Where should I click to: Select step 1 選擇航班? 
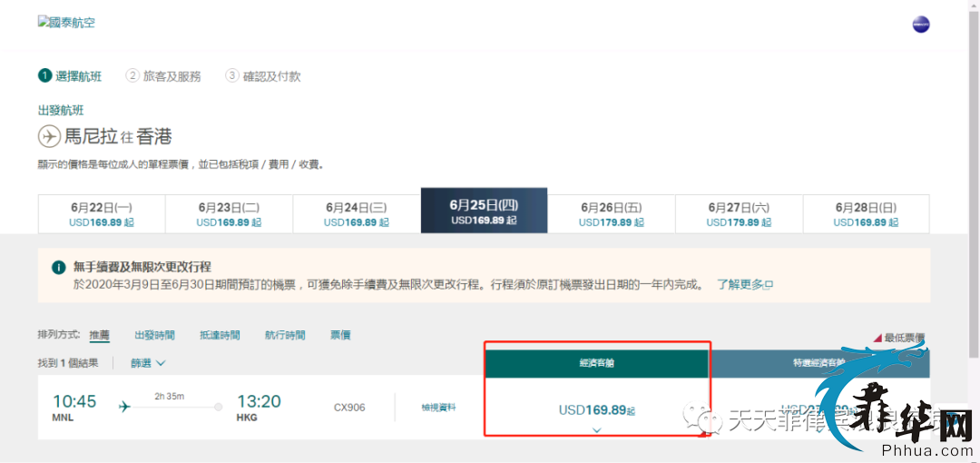coord(69,76)
